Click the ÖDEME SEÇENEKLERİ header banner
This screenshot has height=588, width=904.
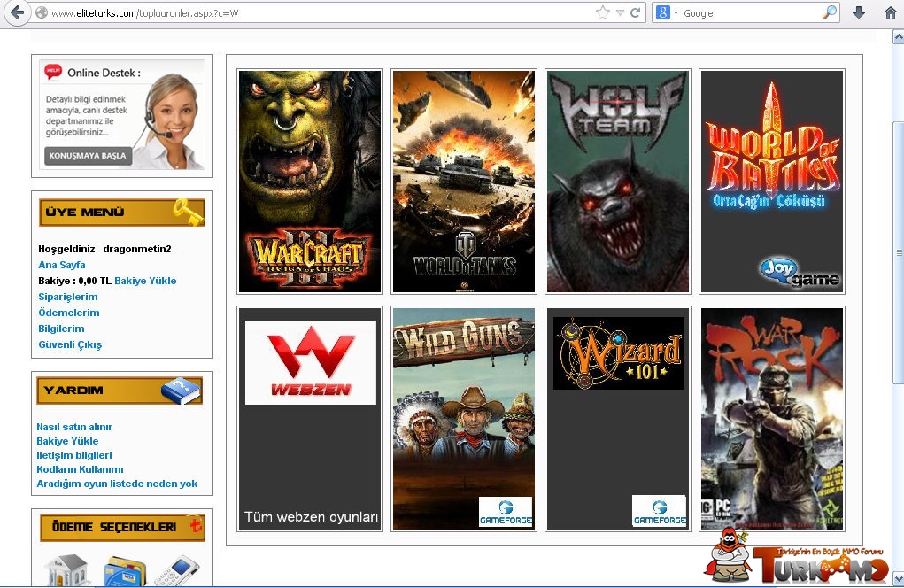coord(122,528)
